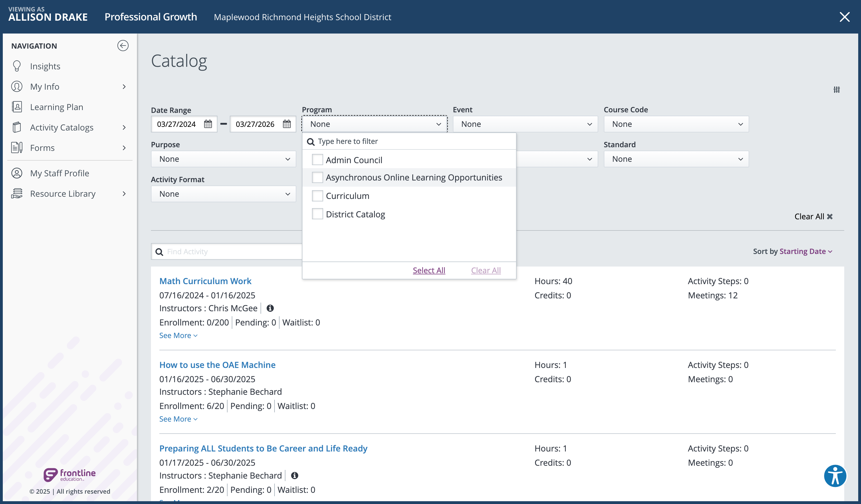Check the Admin Council program checkbox
The image size is (861, 504).
pos(317,160)
